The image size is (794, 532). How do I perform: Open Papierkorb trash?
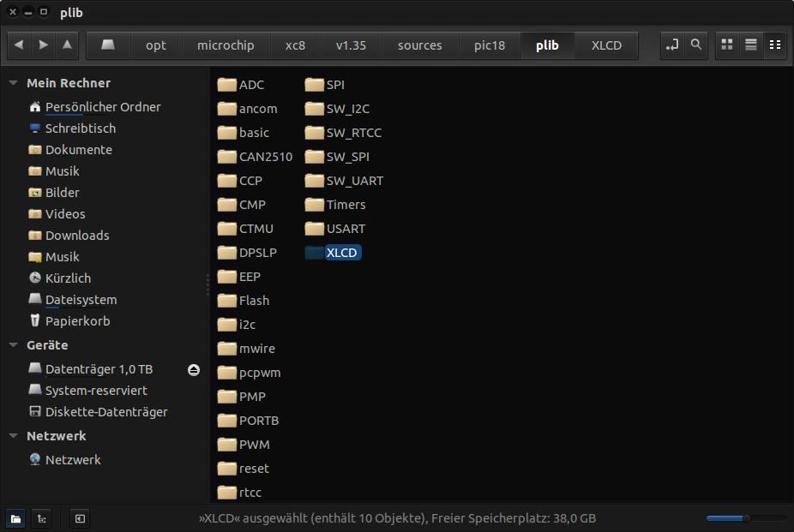coord(77,321)
